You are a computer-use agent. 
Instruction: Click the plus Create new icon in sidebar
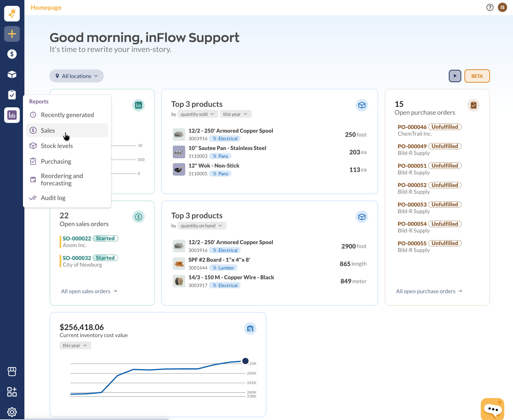[12, 34]
